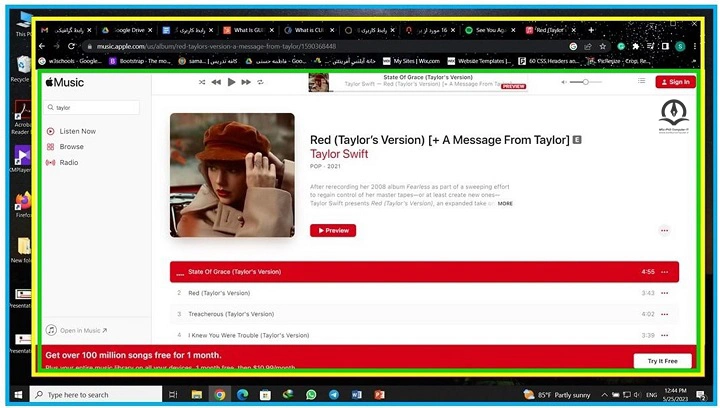This screenshot has width=720, height=408.
Task: Click the taskbar search box
Action: (x=96, y=395)
